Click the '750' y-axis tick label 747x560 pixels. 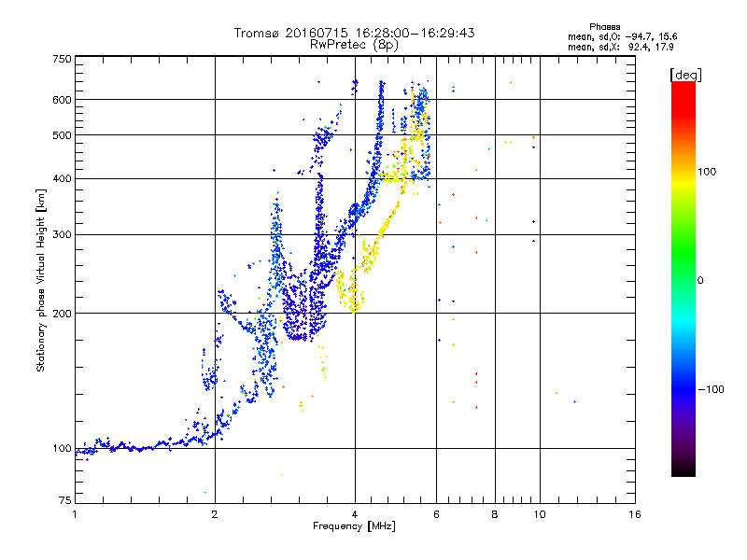click(x=62, y=59)
